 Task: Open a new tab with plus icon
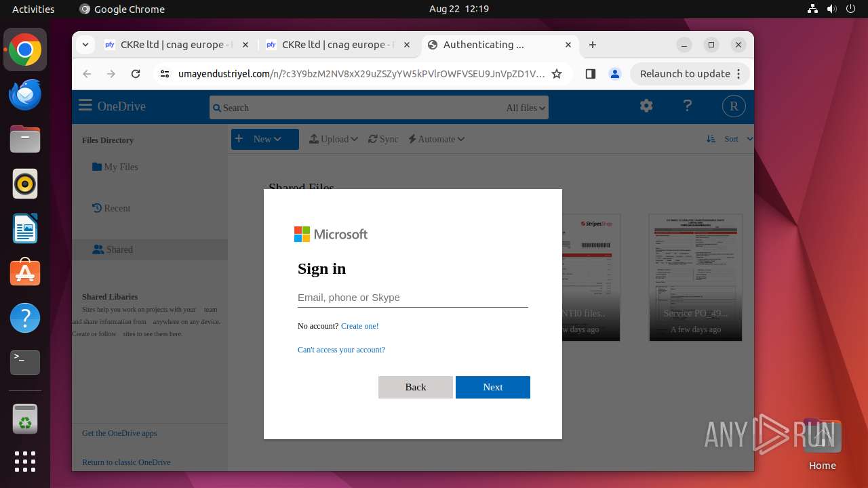(593, 45)
